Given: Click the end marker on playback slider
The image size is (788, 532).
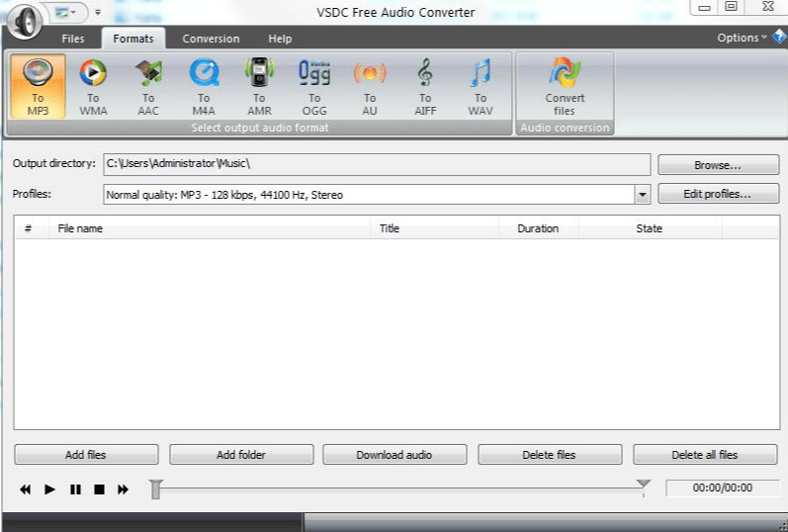Looking at the screenshot, I should tap(644, 485).
